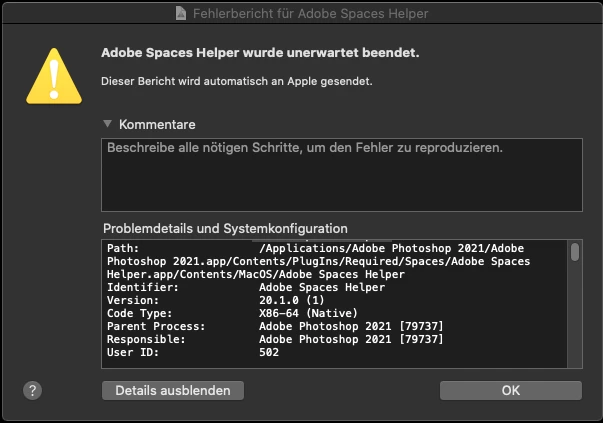Image resolution: width=603 pixels, height=423 pixels.
Task: Click the 'Path:' label line
Action: click(123, 248)
